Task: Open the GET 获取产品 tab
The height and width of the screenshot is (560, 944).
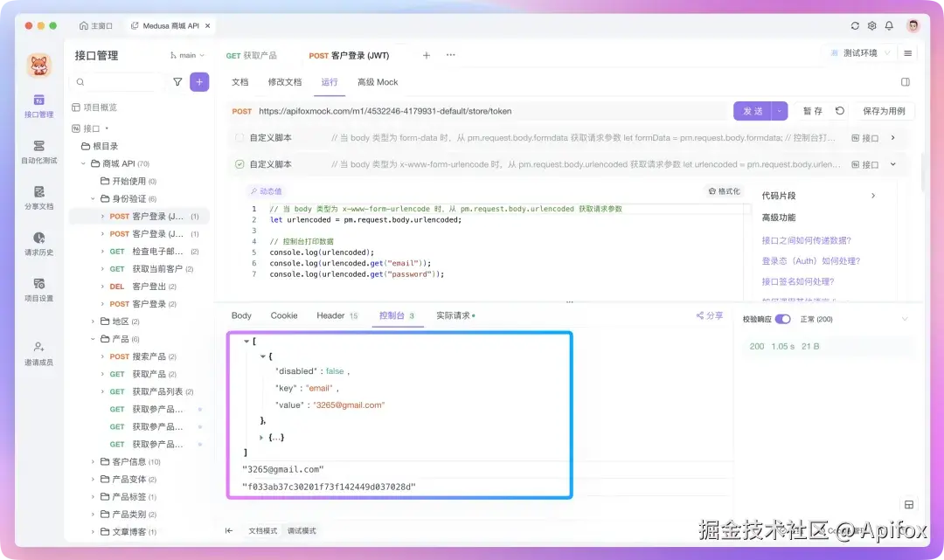Action: point(252,55)
